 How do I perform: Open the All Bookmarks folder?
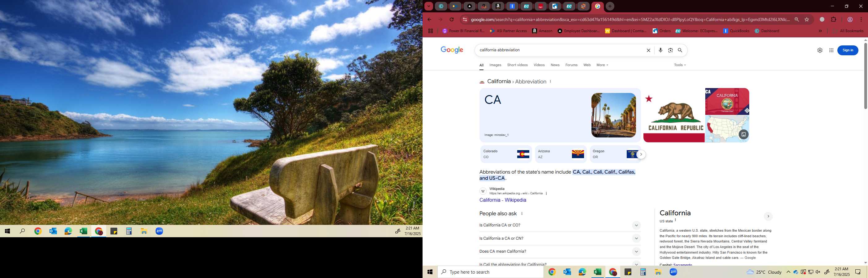point(848,31)
